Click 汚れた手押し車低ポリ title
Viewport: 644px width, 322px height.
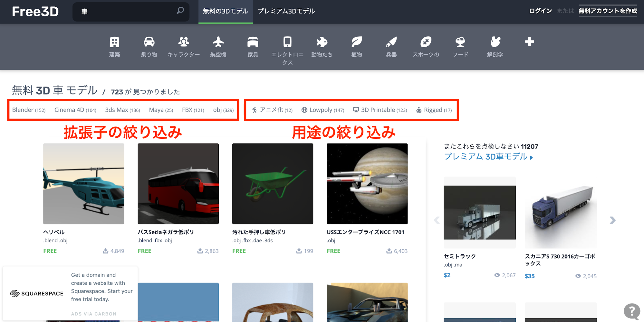259,232
